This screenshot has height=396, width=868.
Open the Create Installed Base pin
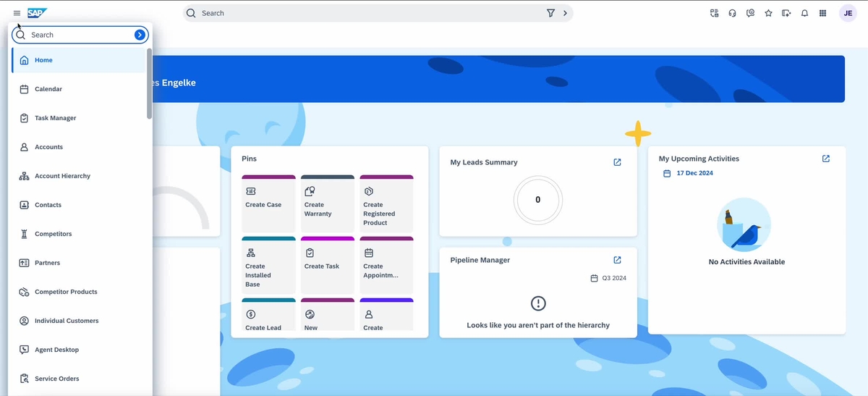268,265
